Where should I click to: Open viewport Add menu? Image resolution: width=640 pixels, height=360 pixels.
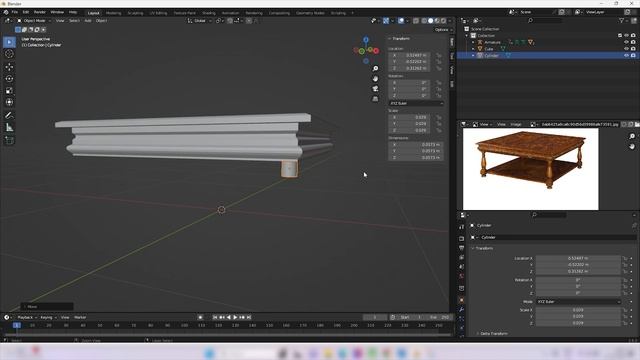(88, 20)
